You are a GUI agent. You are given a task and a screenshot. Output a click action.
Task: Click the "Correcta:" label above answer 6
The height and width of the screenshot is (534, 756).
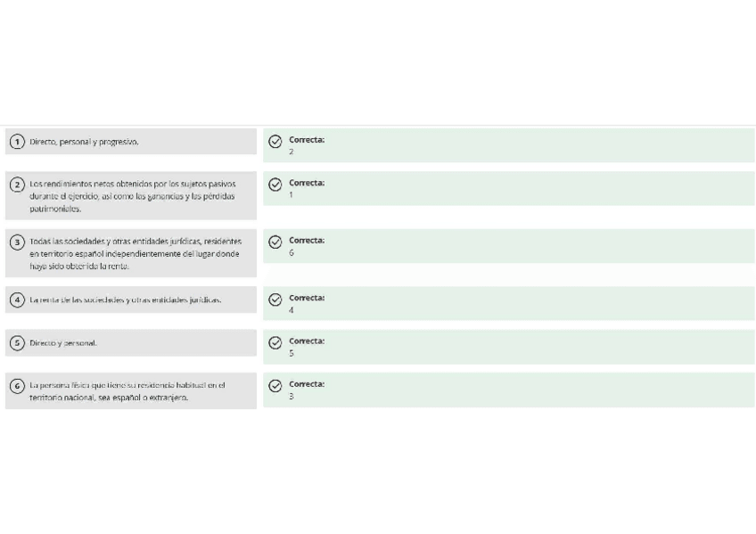[307, 241]
